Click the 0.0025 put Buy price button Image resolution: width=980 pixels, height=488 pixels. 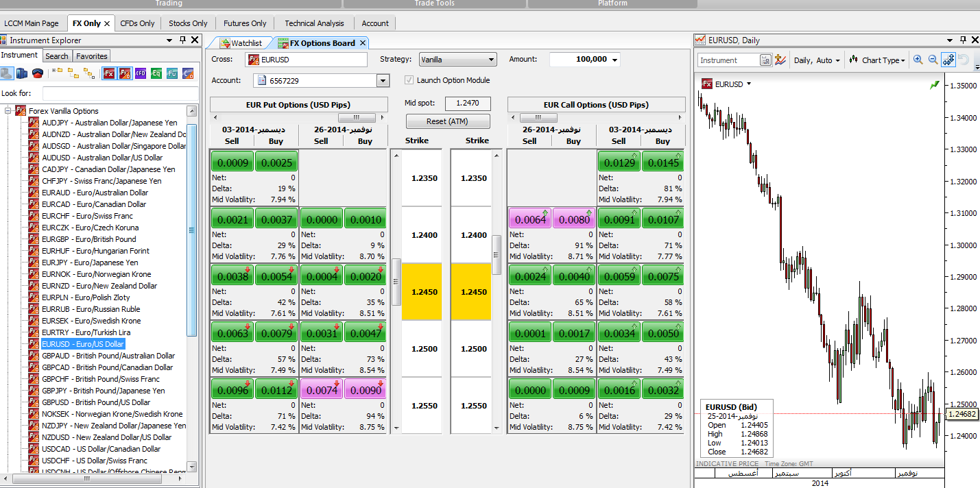276,162
